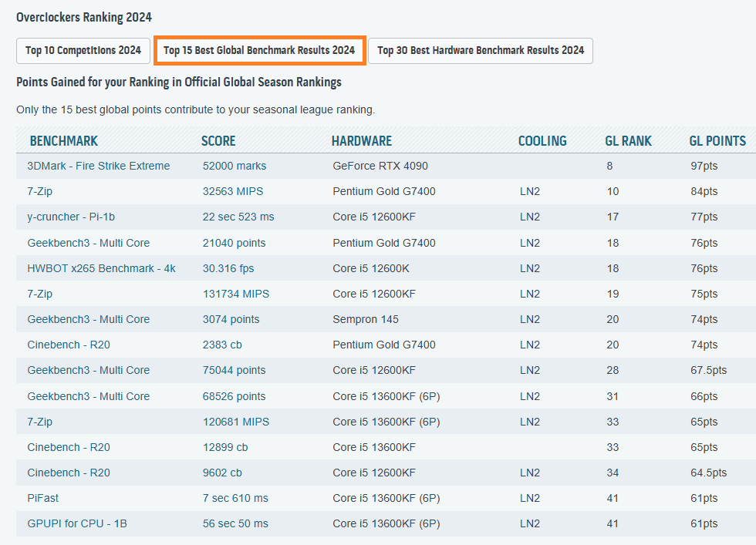Click the 66pts value
Screen dimensions: 756x545
coord(704,396)
